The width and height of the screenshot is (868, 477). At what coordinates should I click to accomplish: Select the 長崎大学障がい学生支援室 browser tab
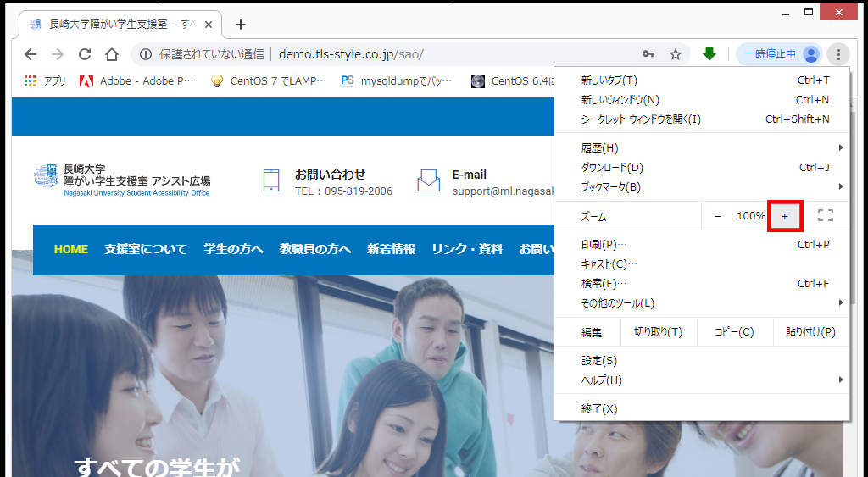tap(120, 25)
